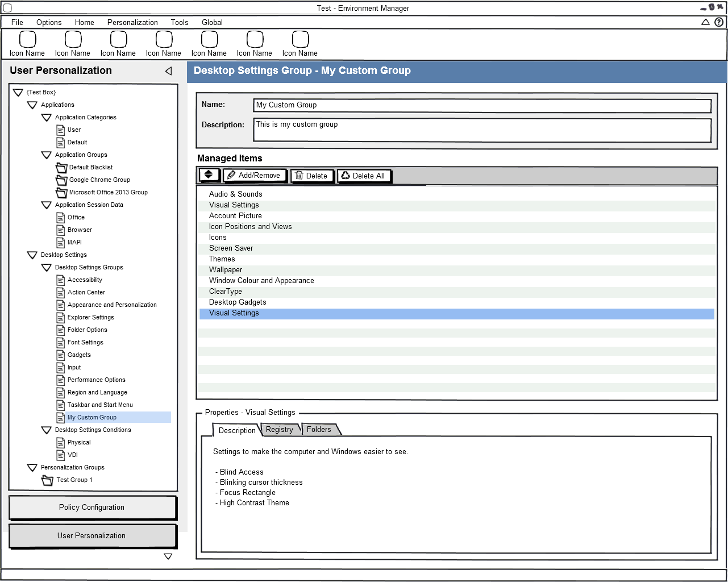Click the Default Blacklist folder icon

point(61,168)
